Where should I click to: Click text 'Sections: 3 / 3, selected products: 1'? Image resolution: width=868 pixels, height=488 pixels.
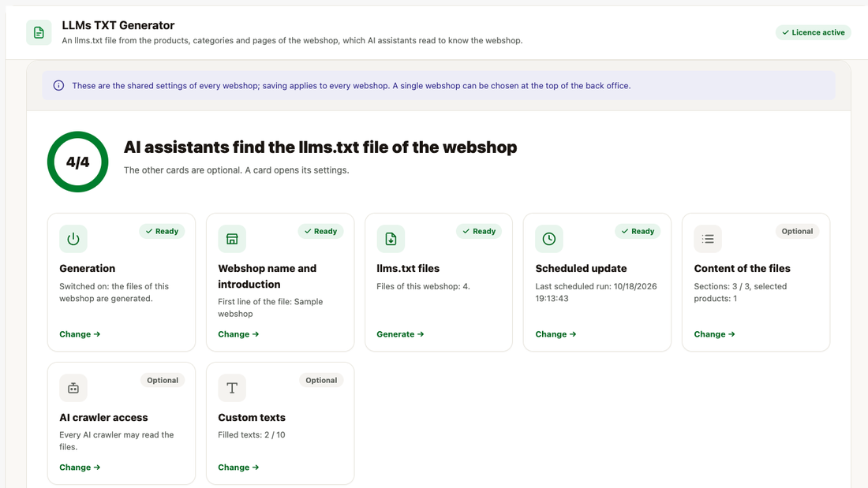[741, 292]
